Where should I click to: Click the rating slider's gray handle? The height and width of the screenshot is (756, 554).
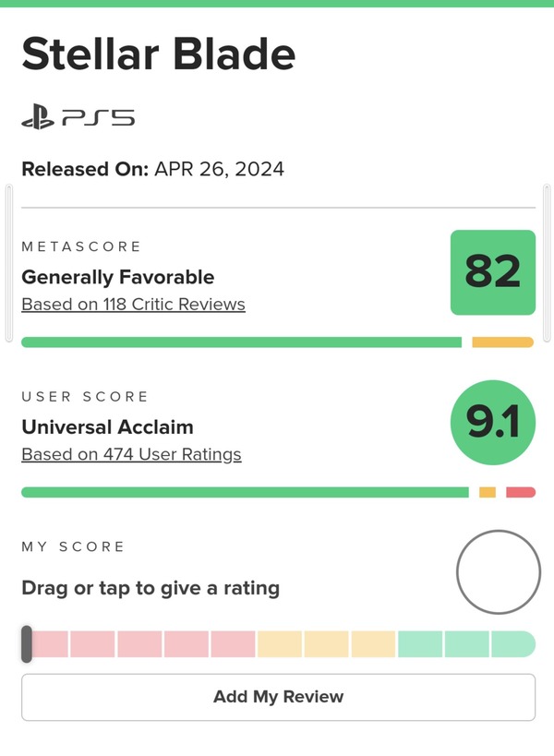click(x=27, y=644)
